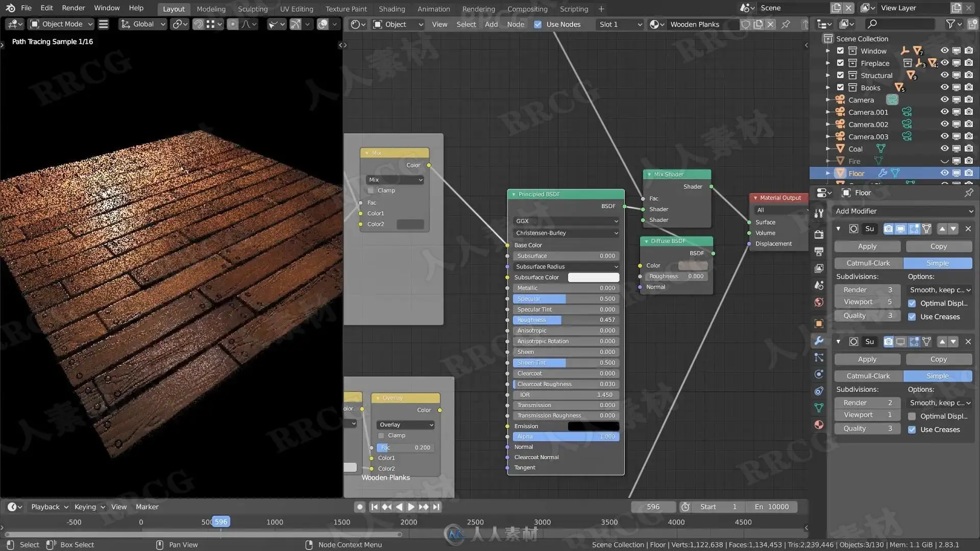The height and width of the screenshot is (551, 980).
Task: Open the Particles properties tab icon
Action: coord(819,358)
